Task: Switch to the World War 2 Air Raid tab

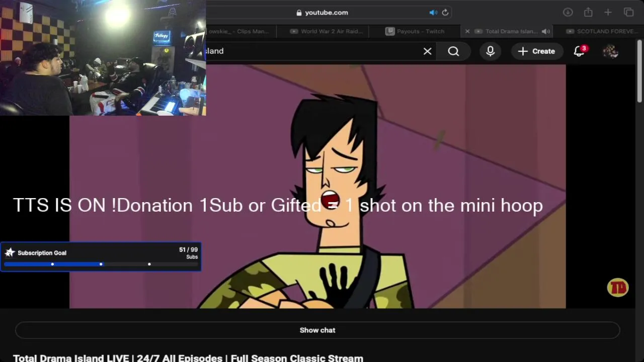Action: 327,31
